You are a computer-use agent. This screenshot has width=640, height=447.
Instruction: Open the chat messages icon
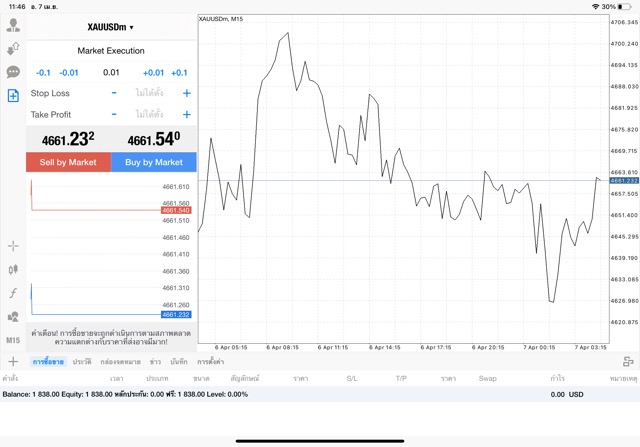point(13,72)
